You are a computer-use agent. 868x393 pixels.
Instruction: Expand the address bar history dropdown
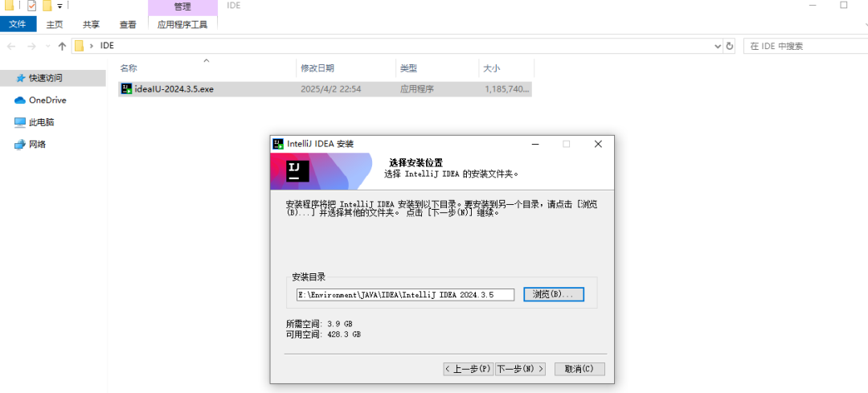tap(718, 46)
